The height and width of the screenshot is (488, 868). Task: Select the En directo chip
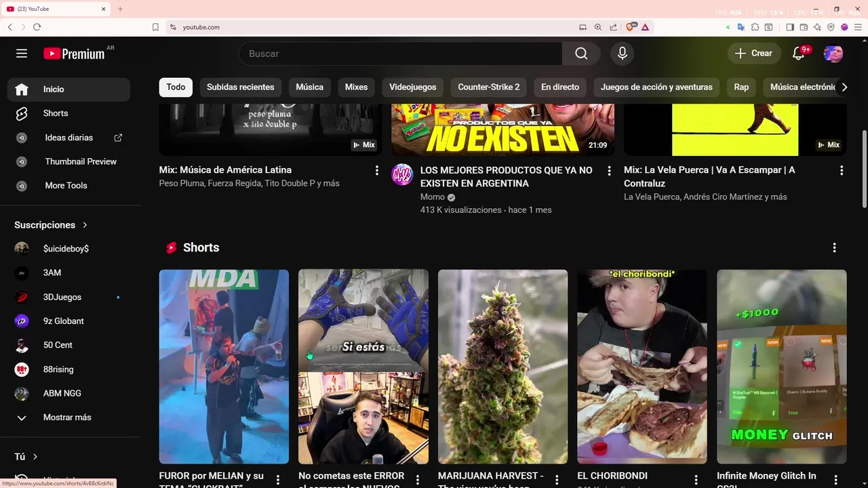pos(560,87)
